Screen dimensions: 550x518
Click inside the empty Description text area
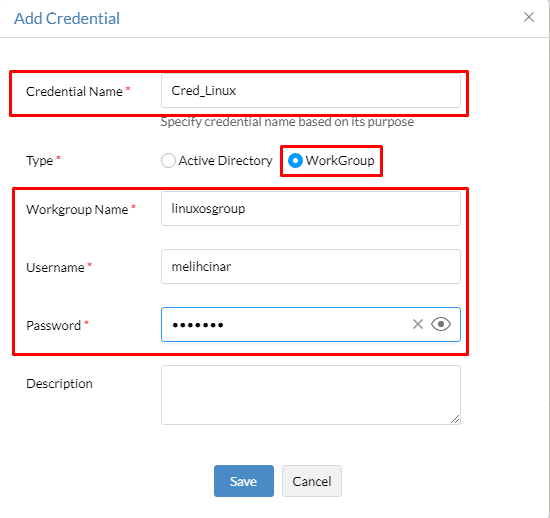pos(311,395)
